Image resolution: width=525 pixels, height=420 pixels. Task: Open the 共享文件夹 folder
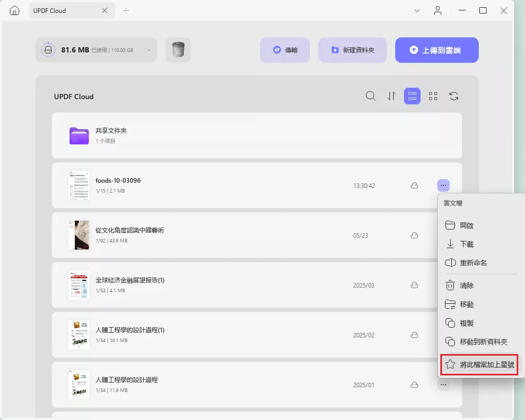point(257,136)
